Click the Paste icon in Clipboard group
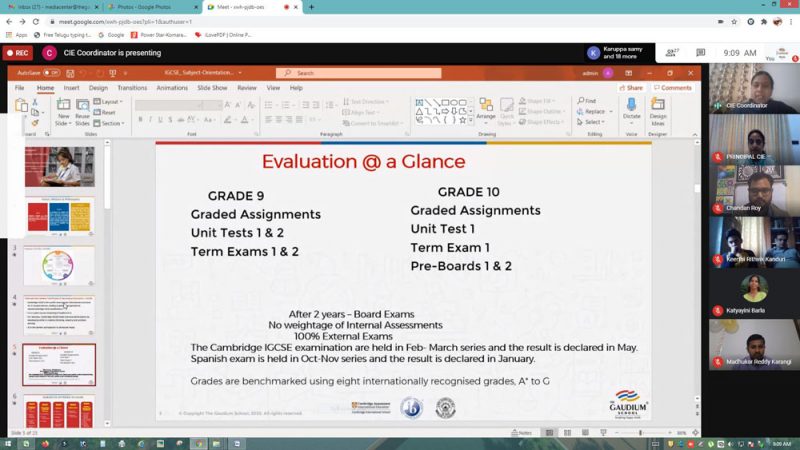 pos(21,106)
